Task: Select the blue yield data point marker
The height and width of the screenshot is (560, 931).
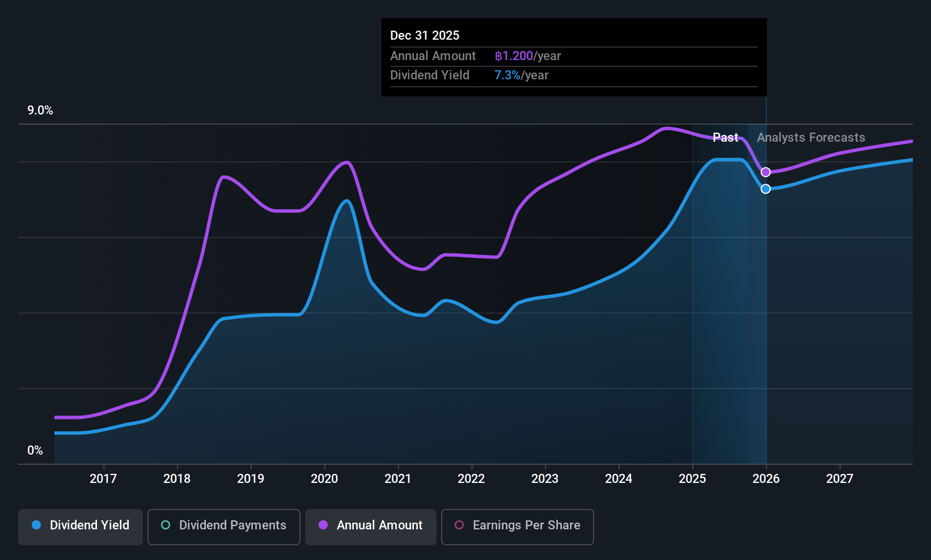Action: click(765, 189)
